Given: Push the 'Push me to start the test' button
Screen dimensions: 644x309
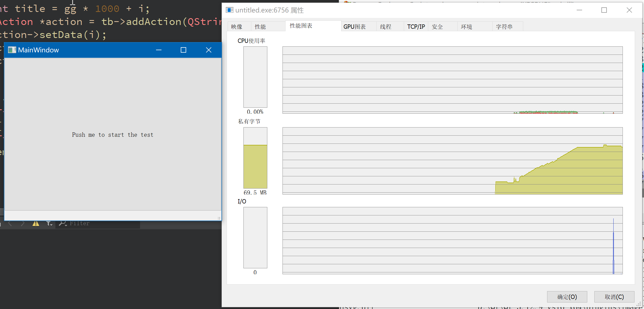Looking at the screenshot, I should (113, 135).
